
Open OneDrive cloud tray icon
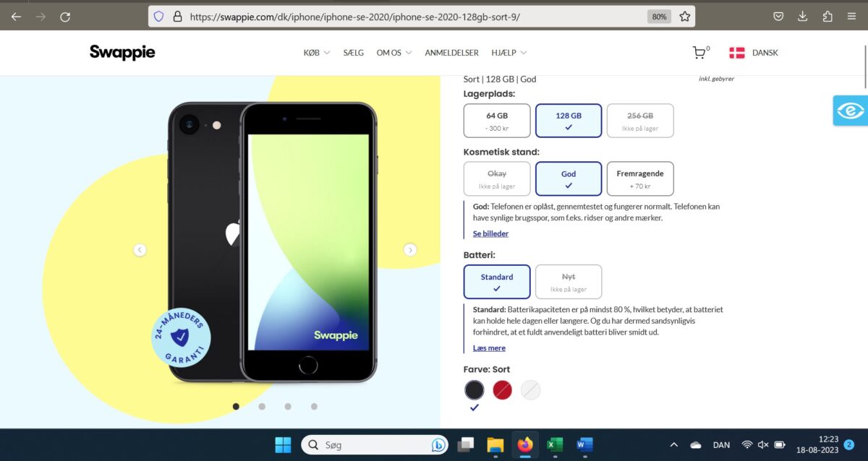tap(696, 445)
